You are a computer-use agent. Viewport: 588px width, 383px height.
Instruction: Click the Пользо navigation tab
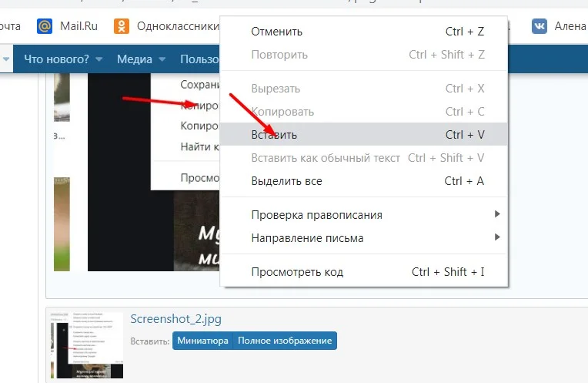coord(200,59)
